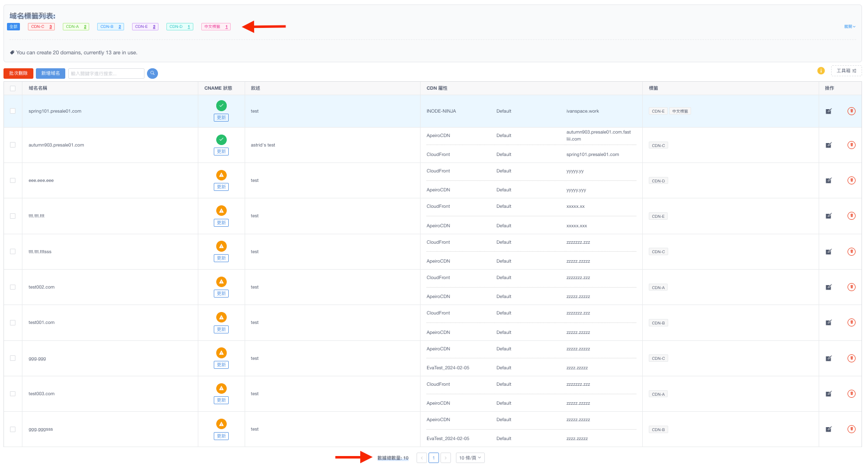Select the test003.com row checkbox
The height and width of the screenshot is (468, 868).
click(13, 394)
